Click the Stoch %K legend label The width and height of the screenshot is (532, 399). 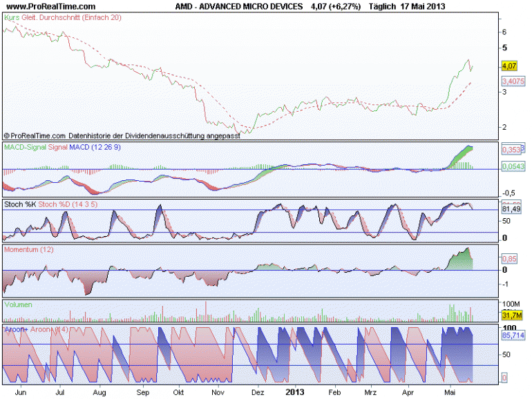[x=20, y=204]
